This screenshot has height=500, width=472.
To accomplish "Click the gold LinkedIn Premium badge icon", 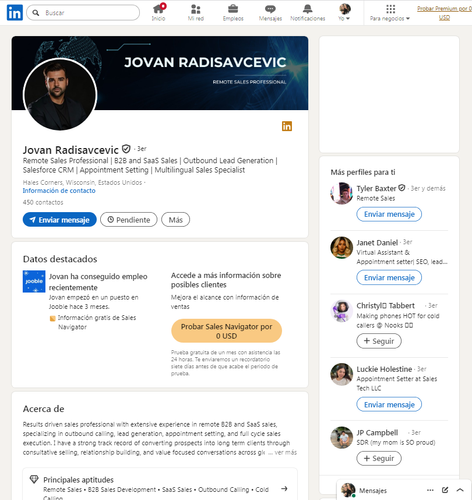I will tap(287, 126).
